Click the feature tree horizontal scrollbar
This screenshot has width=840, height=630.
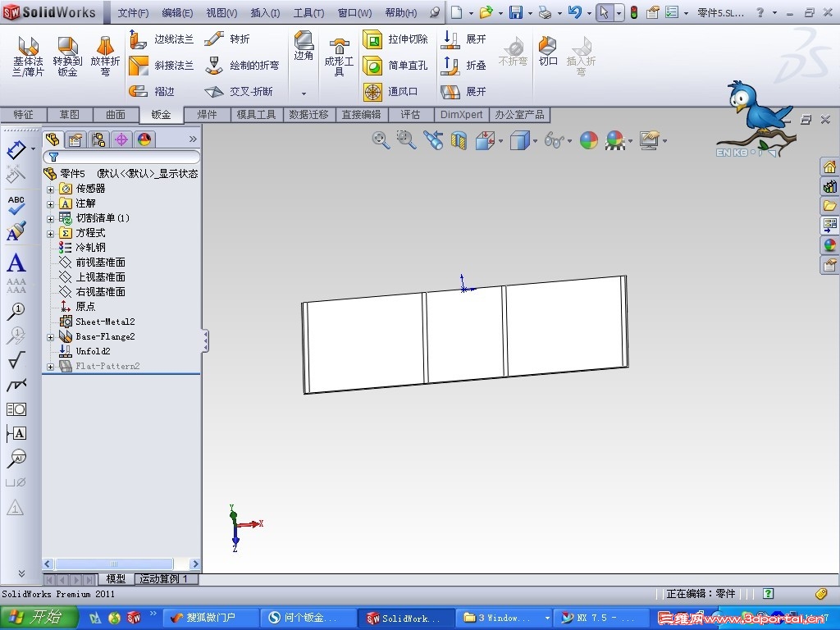pos(121,564)
